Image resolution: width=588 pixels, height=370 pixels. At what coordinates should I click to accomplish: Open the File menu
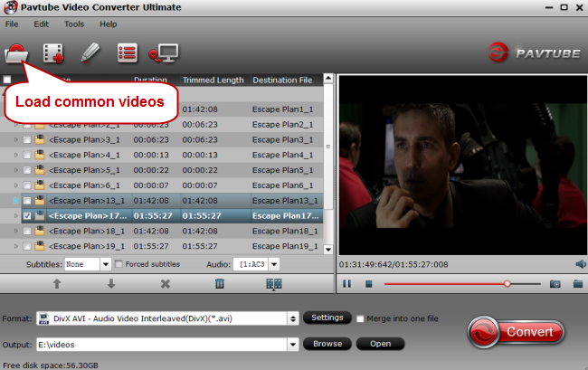coord(12,24)
